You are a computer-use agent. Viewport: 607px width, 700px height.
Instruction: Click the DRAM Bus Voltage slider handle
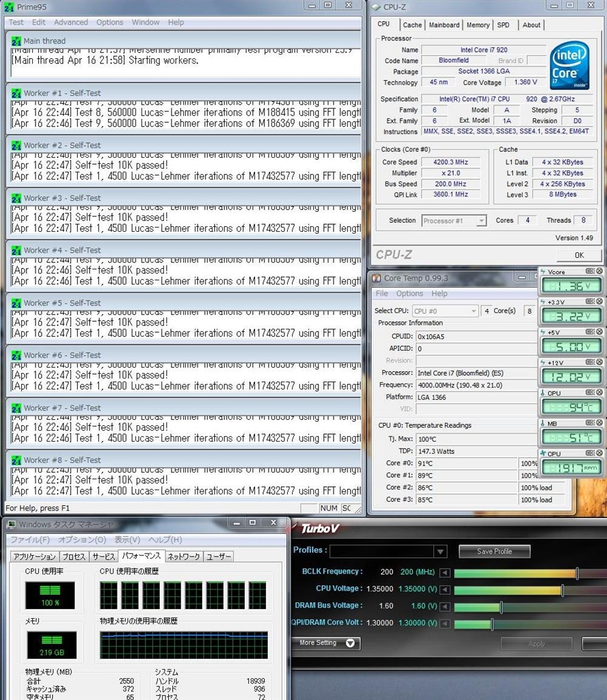pyautogui.click(x=501, y=607)
